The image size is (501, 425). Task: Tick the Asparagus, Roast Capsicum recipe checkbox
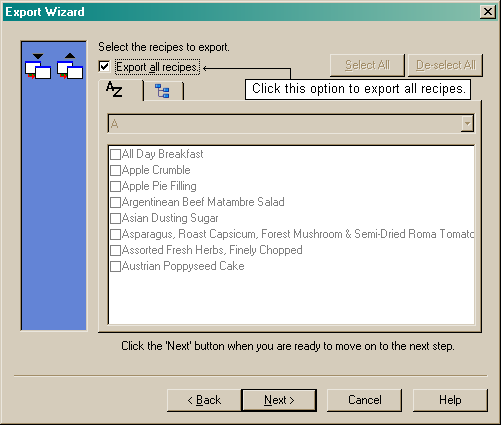(x=115, y=234)
